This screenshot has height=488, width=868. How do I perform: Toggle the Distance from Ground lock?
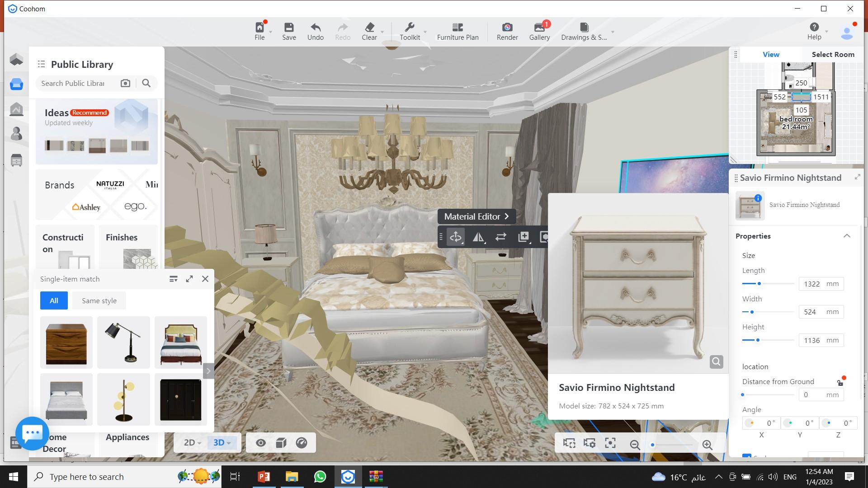click(840, 383)
